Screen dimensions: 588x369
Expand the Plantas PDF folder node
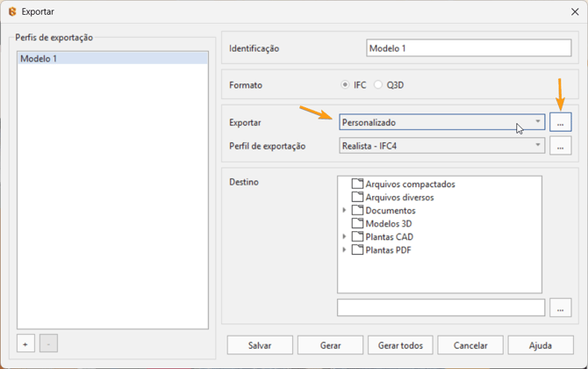tap(345, 250)
